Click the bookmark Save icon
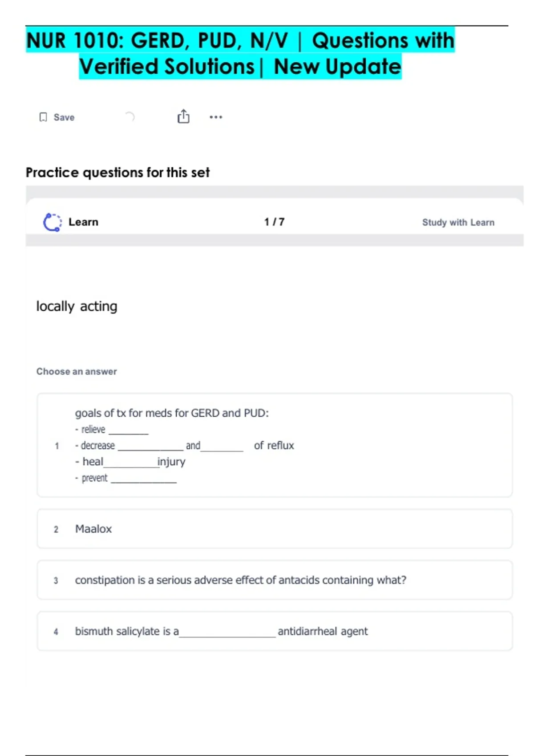The image size is (534, 756). [x=43, y=117]
